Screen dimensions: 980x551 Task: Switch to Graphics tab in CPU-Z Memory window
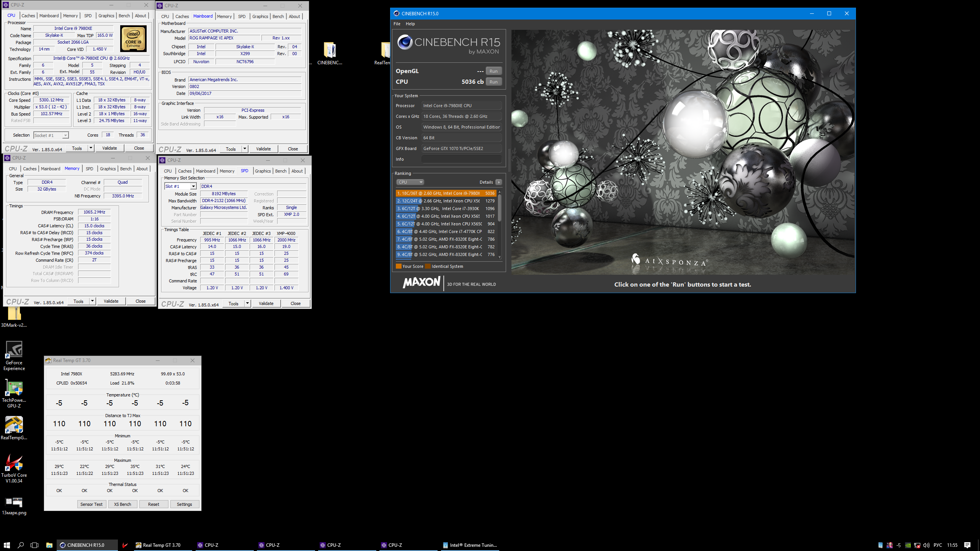coord(108,169)
